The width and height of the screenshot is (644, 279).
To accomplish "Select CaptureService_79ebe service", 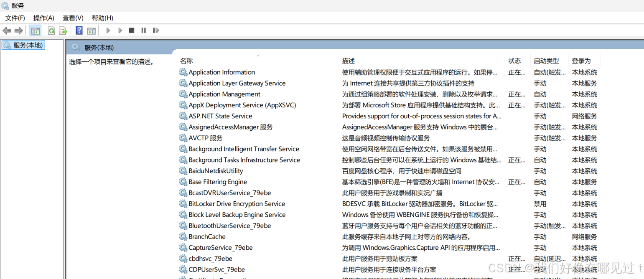I will click(221, 248).
